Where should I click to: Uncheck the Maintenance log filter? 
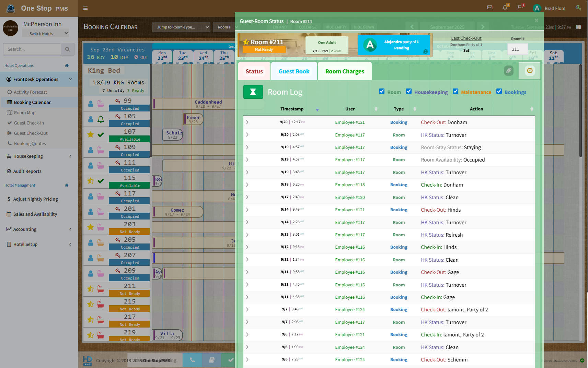tap(456, 91)
